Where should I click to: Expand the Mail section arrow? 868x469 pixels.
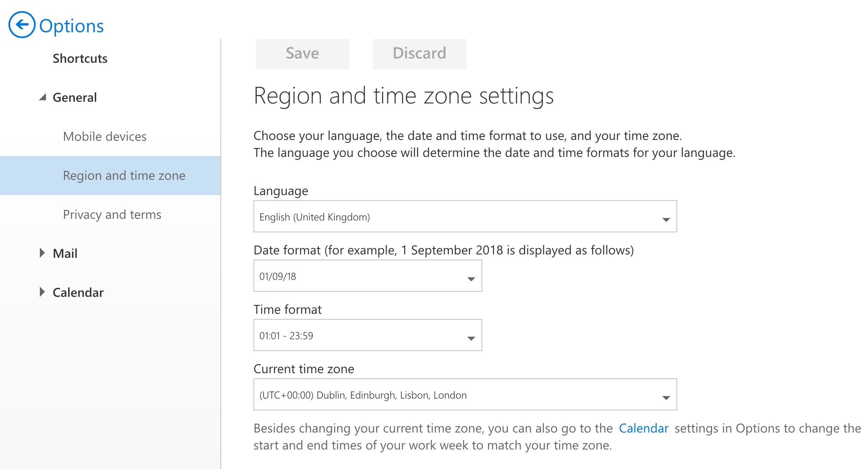42,253
